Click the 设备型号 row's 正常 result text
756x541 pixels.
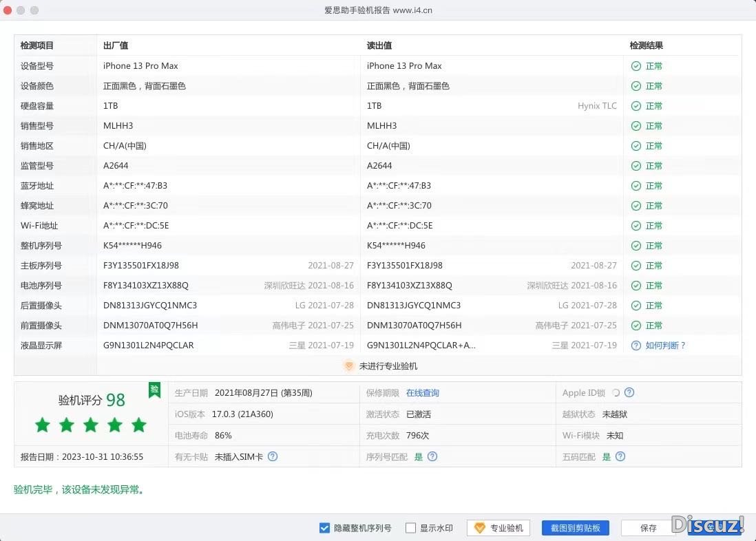pyautogui.click(x=654, y=66)
